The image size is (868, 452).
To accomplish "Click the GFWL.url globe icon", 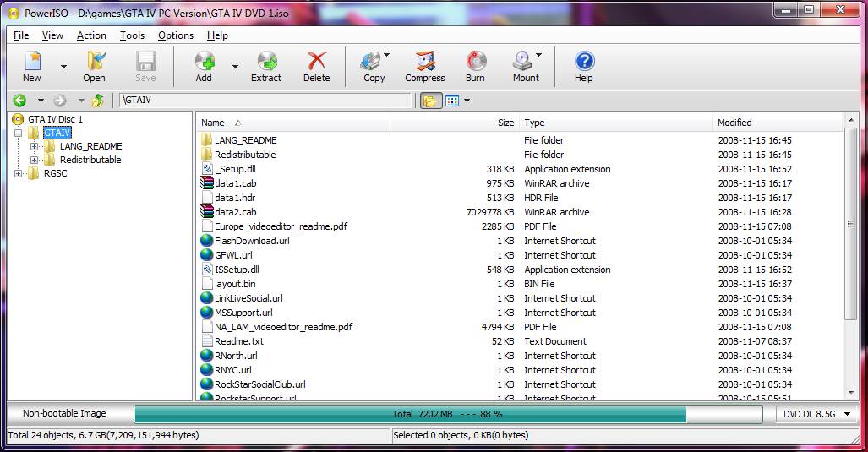I will tap(206, 255).
